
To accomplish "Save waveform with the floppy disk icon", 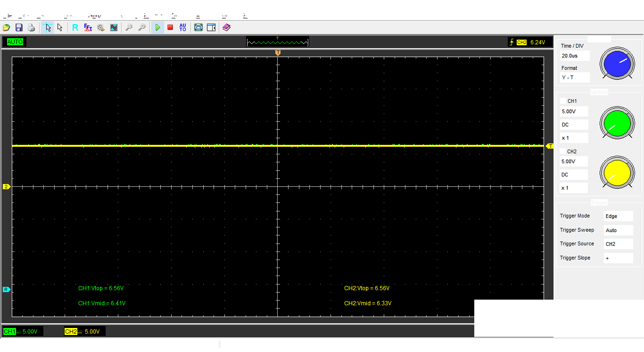I will pos(19,28).
